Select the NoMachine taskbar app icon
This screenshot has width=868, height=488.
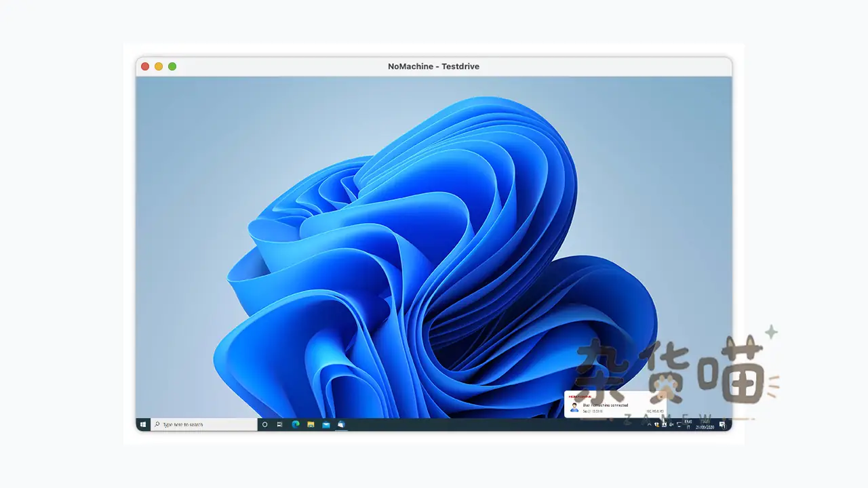click(341, 424)
